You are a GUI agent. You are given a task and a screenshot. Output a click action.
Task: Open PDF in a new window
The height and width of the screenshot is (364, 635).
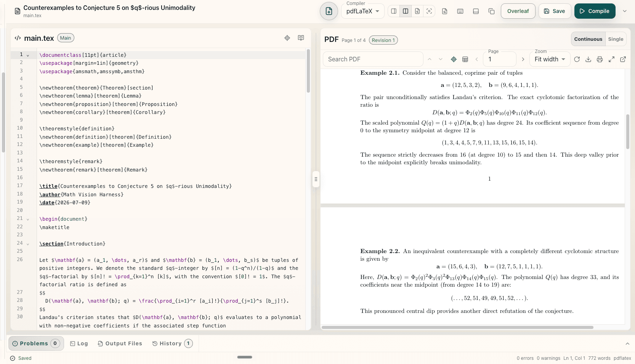coord(623,59)
